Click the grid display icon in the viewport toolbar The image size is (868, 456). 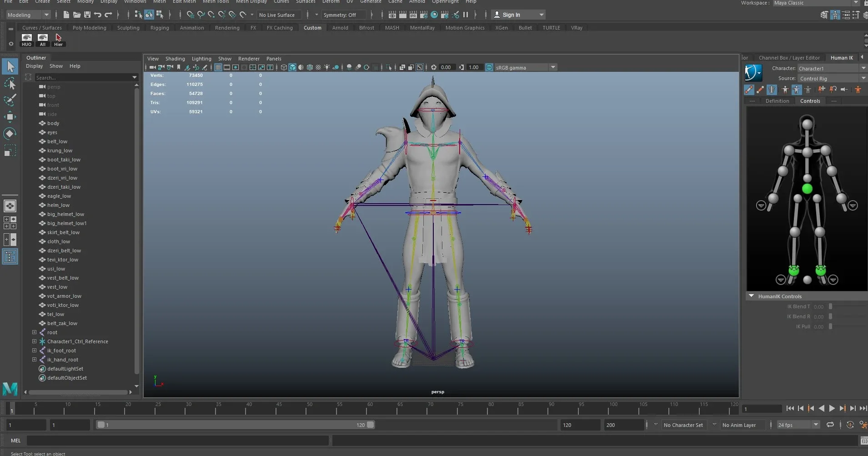point(219,67)
